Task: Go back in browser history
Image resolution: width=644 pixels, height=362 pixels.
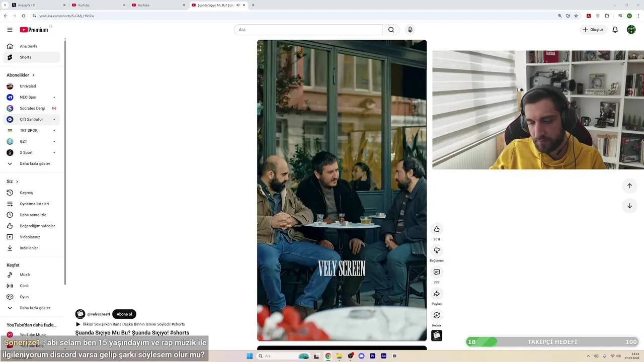Action: click(x=6, y=16)
